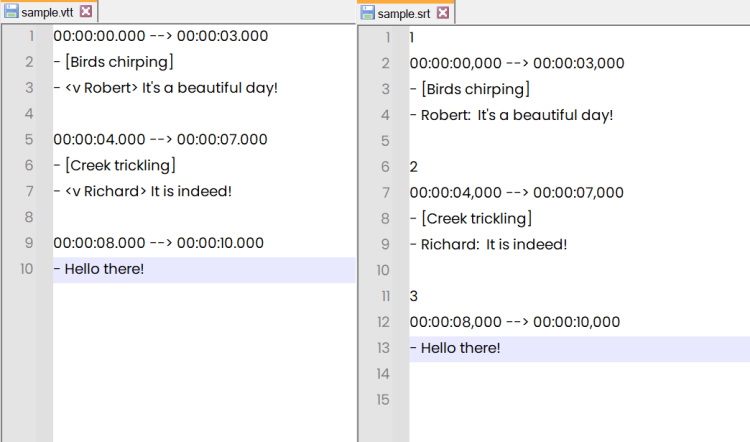
Task: Place cursor on 'Hello there!' in sample.srt
Action: pyautogui.click(x=461, y=348)
